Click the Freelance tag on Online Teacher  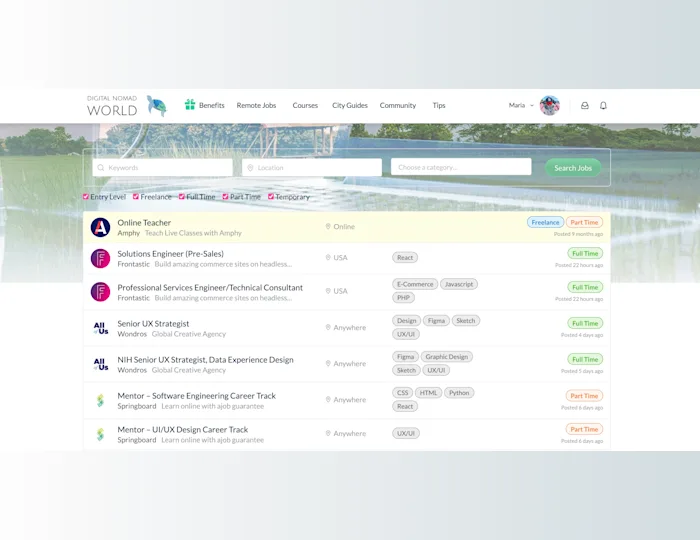545,222
